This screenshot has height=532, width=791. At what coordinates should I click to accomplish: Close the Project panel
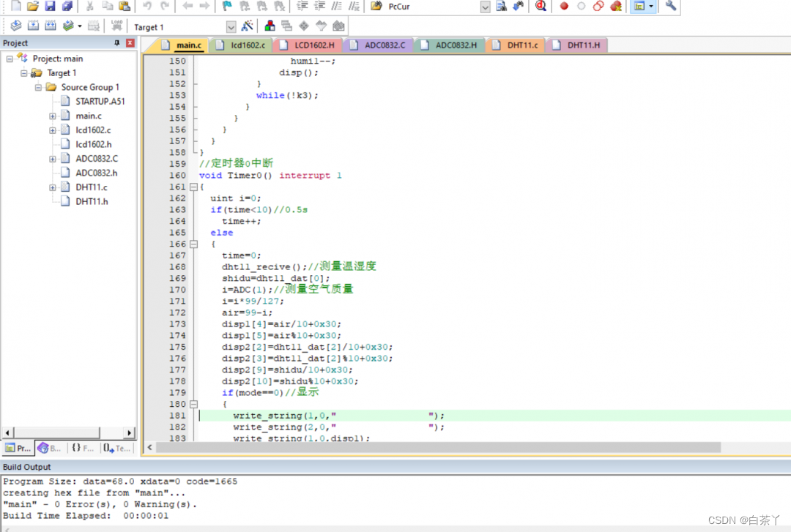click(x=130, y=43)
